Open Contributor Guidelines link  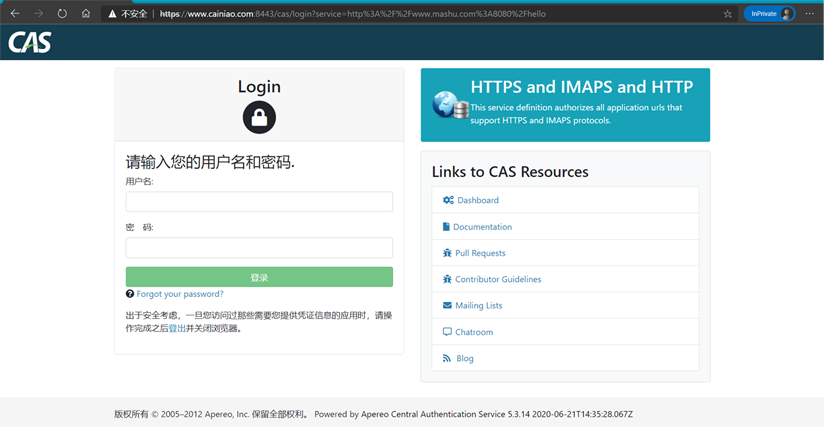tap(498, 279)
